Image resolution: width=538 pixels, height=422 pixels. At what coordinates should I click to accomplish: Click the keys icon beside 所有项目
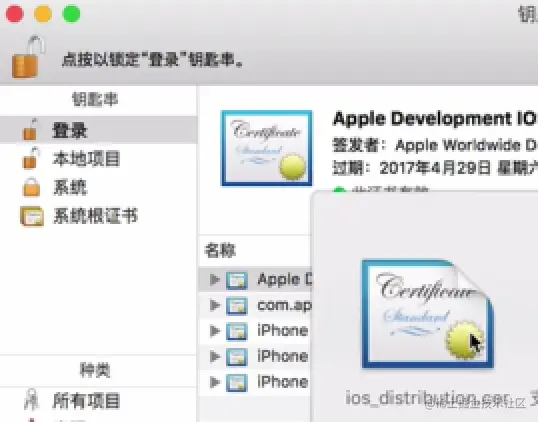point(31,400)
